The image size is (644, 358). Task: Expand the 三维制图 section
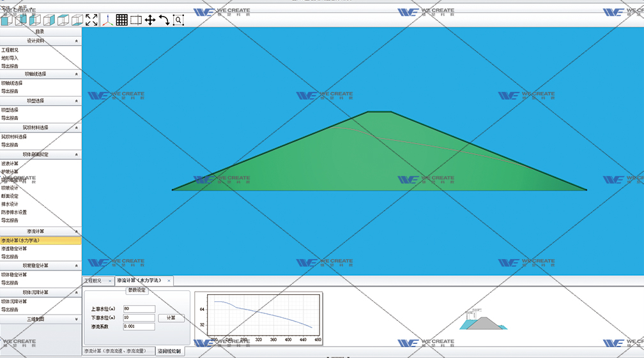pos(77,319)
